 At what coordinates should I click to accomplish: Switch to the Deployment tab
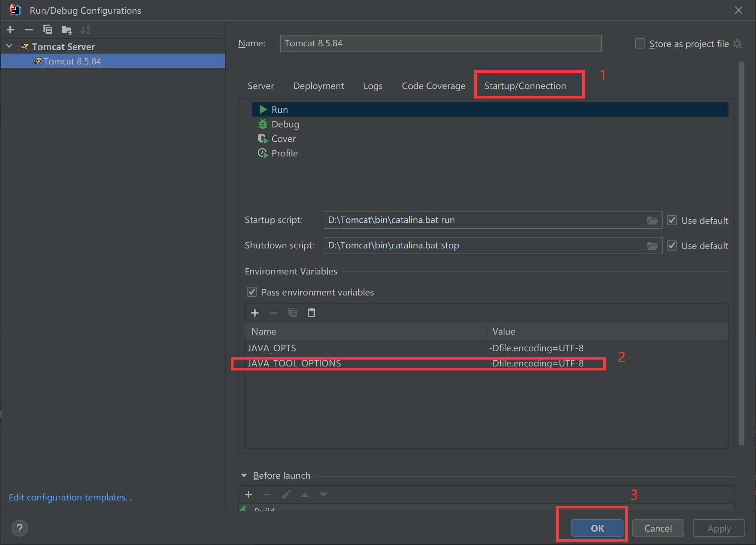[x=319, y=86]
